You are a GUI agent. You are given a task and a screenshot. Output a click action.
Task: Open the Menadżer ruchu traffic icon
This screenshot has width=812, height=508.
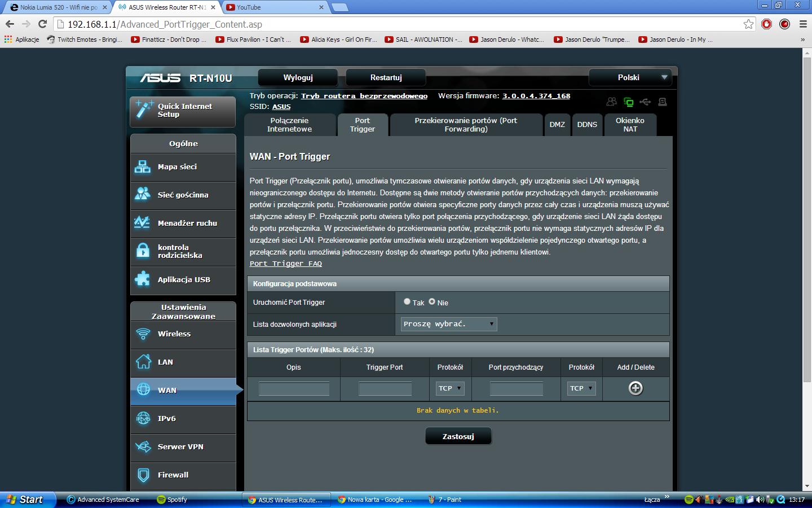coord(143,223)
